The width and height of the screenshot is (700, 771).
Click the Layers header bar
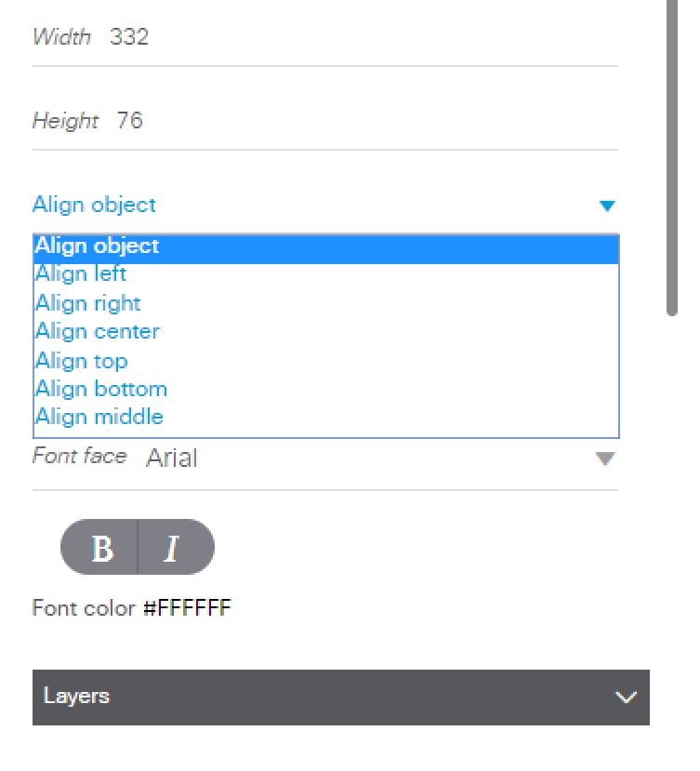tap(279, 695)
